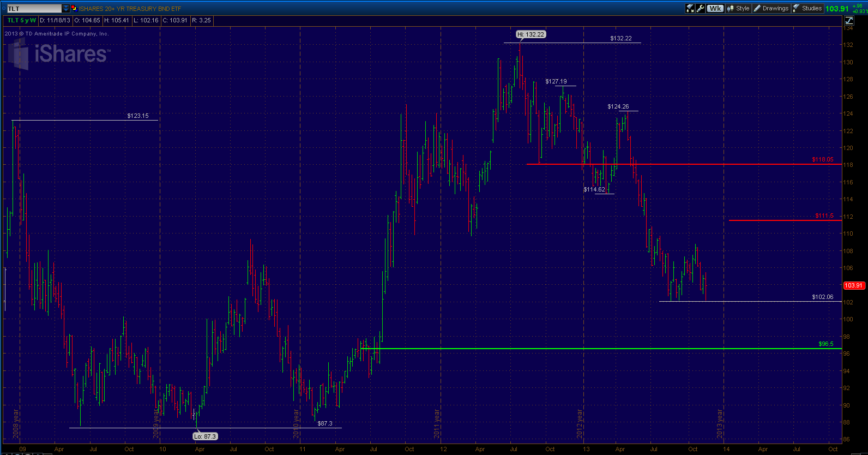Click the $132.22 price level label
The width and height of the screenshot is (868, 455).
point(621,38)
